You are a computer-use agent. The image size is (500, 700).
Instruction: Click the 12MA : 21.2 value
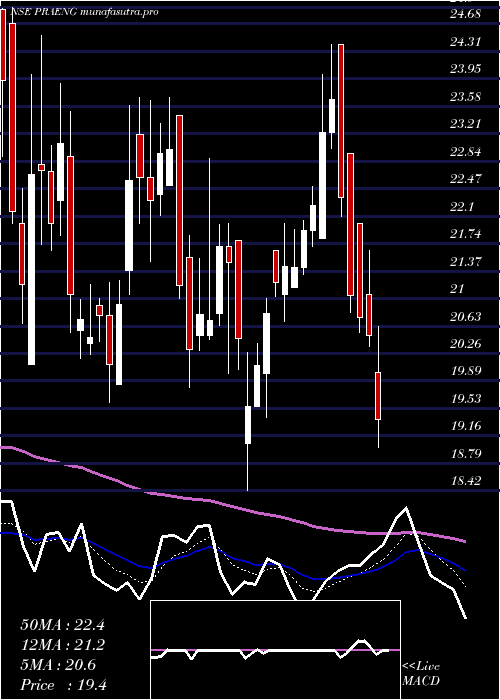tap(63, 645)
